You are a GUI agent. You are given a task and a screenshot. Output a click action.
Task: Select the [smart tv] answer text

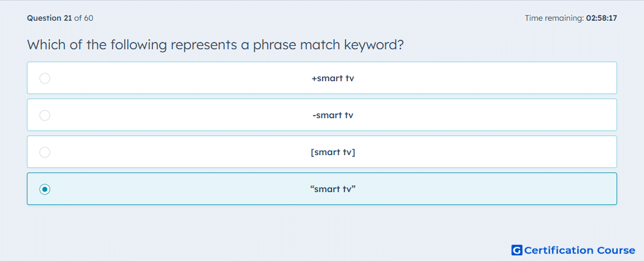tap(333, 152)
